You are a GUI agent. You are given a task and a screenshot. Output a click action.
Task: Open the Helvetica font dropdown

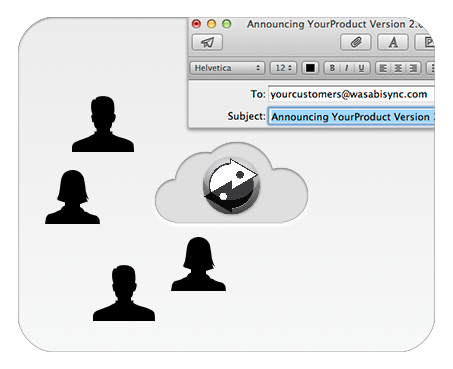click(227, 68)
